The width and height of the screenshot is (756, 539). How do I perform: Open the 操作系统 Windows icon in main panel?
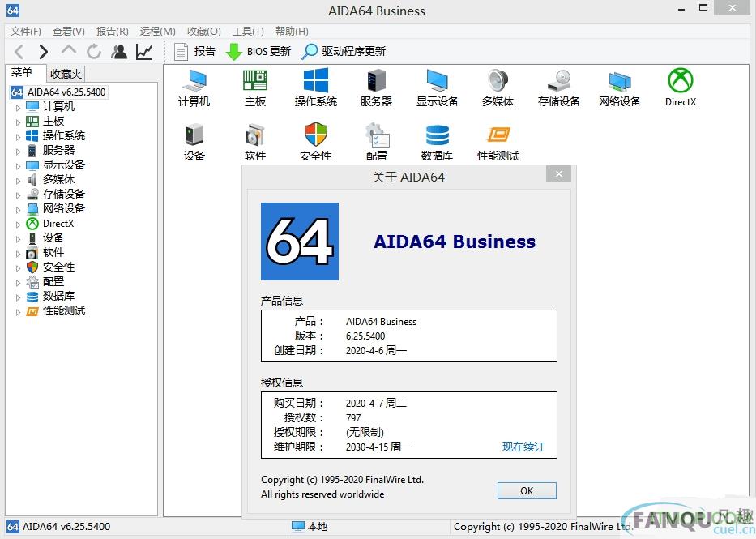click(x=316, y=88)
